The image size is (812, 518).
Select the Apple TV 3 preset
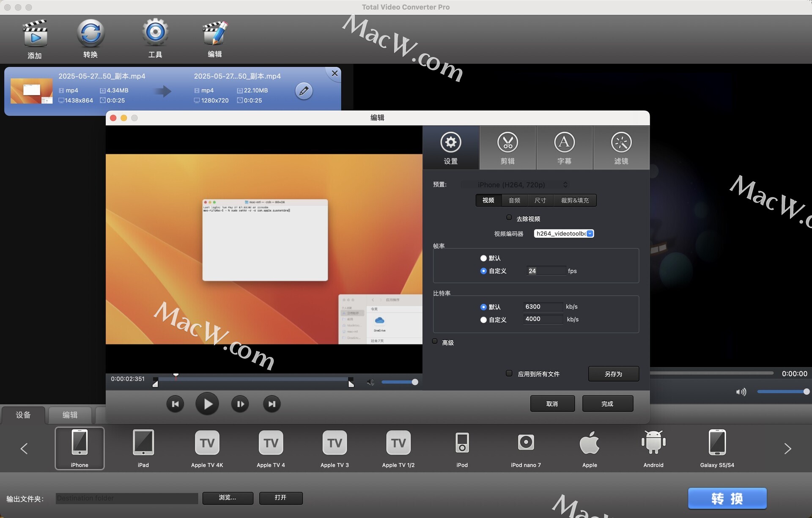point(335,448)
